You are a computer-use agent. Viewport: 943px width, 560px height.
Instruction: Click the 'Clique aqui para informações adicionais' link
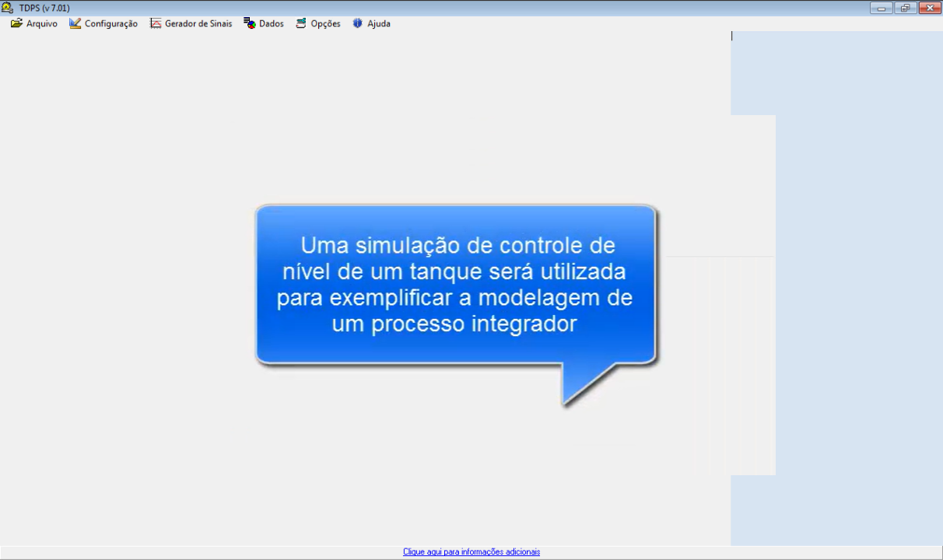[471, 551]
